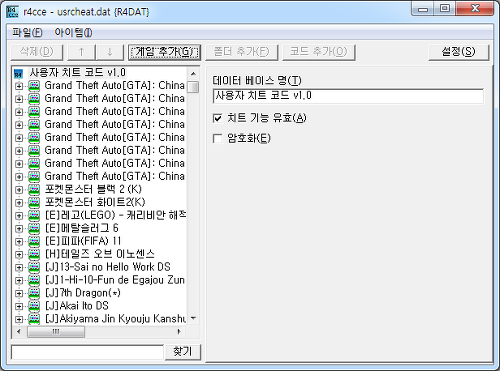Click the move up arrow toolbar button
This screenshot has width=500, height=371.
click(81, 52)
